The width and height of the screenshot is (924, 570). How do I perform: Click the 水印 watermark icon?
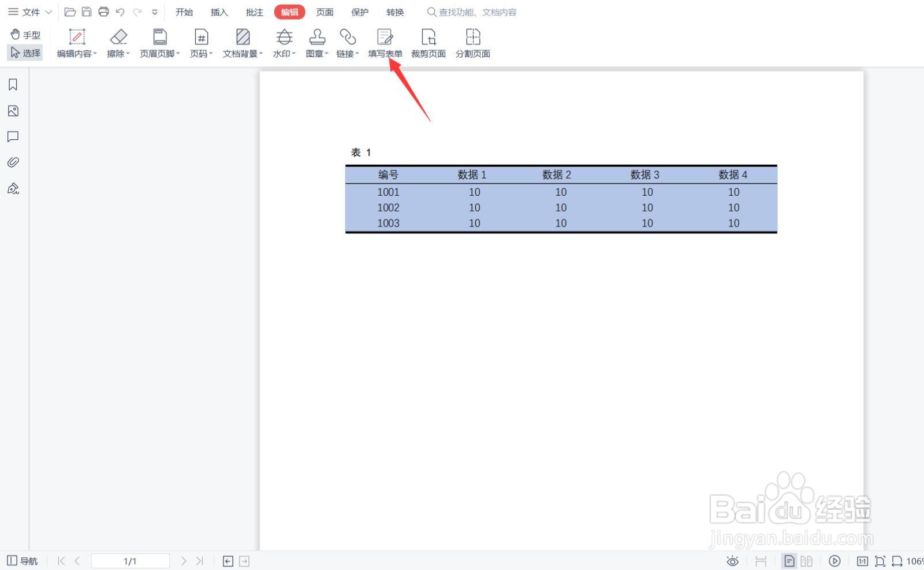(284, 38)
